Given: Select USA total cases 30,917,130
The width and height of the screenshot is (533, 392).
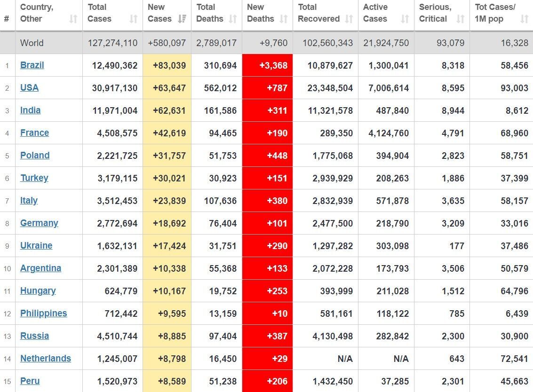Looking at the screenshot, I should coord(115,88).
